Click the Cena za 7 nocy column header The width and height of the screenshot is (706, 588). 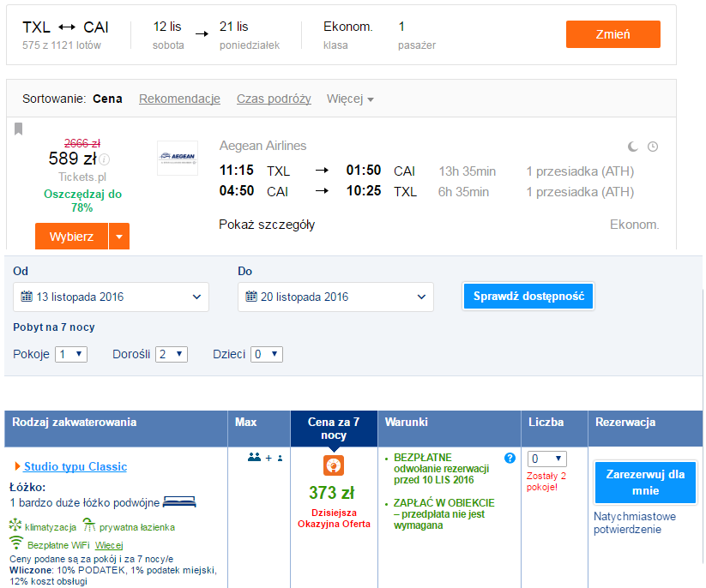click(x=334, y=429)
